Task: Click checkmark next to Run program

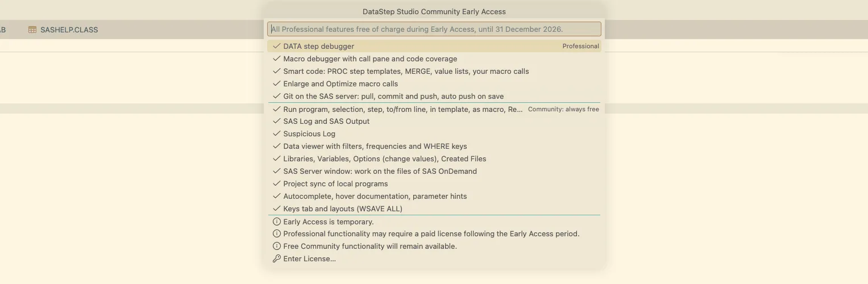Action: 277,109
